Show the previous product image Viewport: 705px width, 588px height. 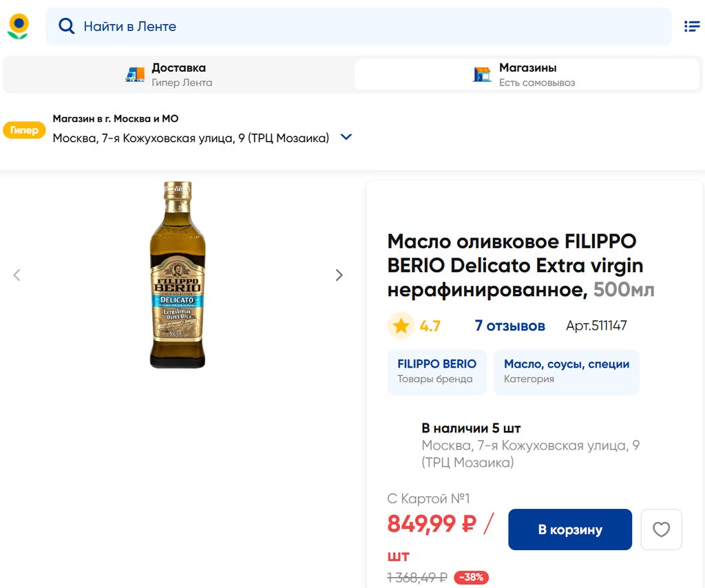click(17, 275)
